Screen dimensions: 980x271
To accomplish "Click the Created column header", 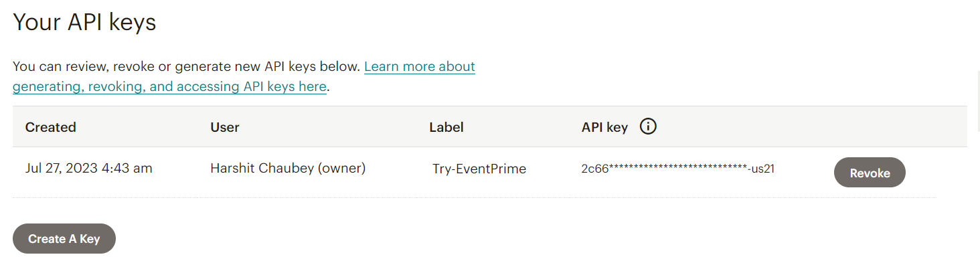I will [x=51, y=127].
